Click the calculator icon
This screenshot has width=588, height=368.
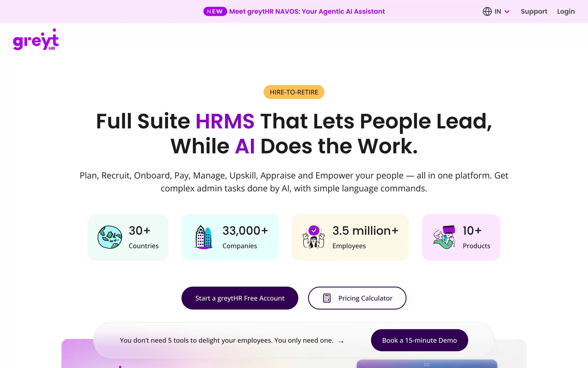pyautogui.click(x=327, y=298)
